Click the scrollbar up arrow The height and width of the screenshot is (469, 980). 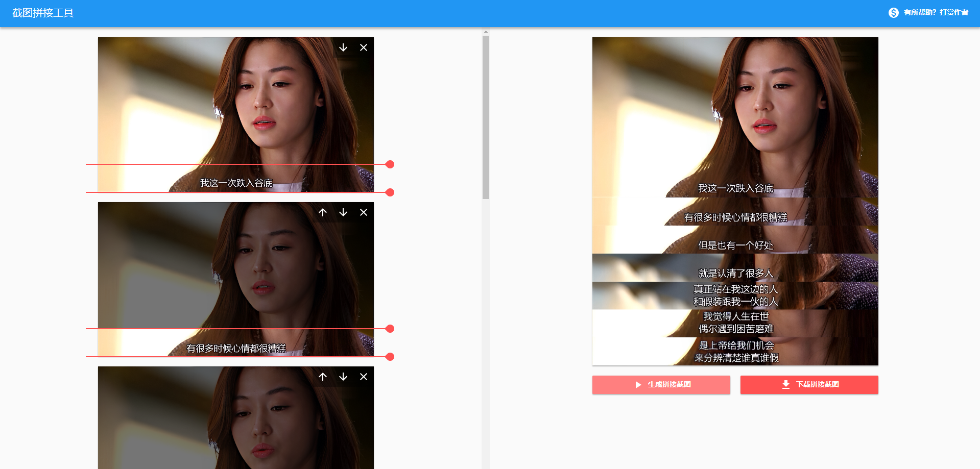pos(486,32)
